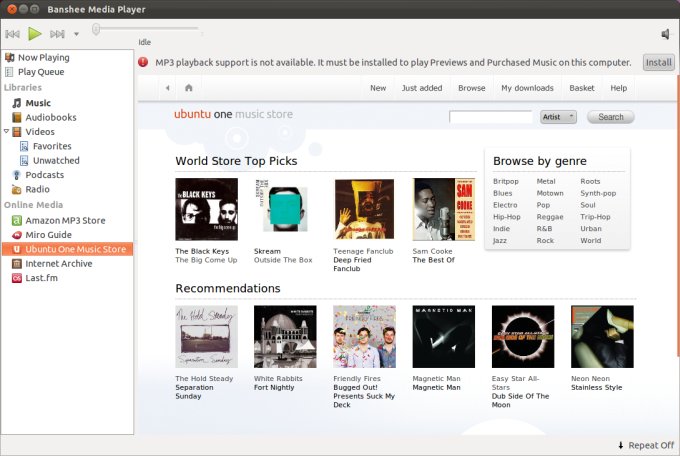Toggle the Repeat Off mode button

point(646,445)
